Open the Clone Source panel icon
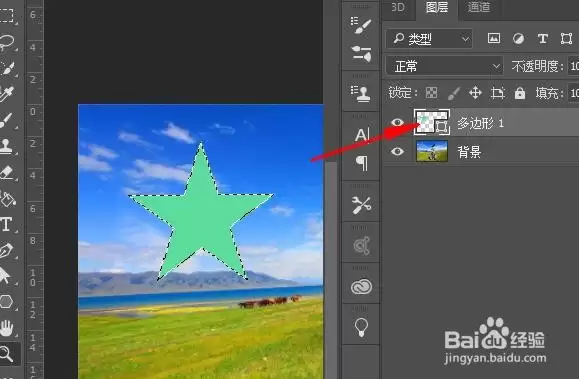579x379 pixels. [x=361, y=94]
